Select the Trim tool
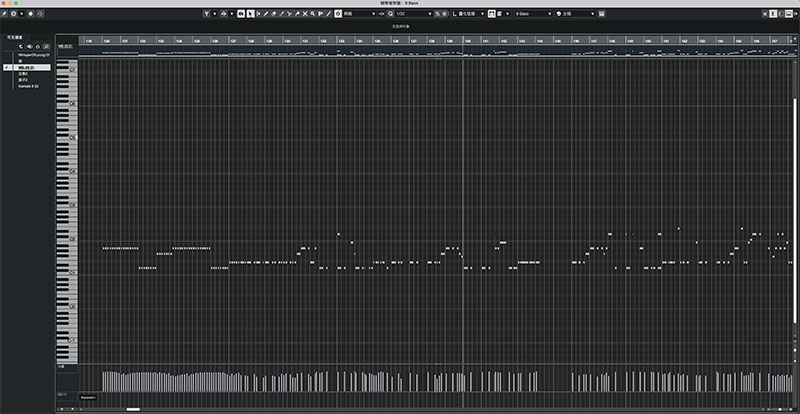This screenshot has height=414, width=800. tap(281, 14)
